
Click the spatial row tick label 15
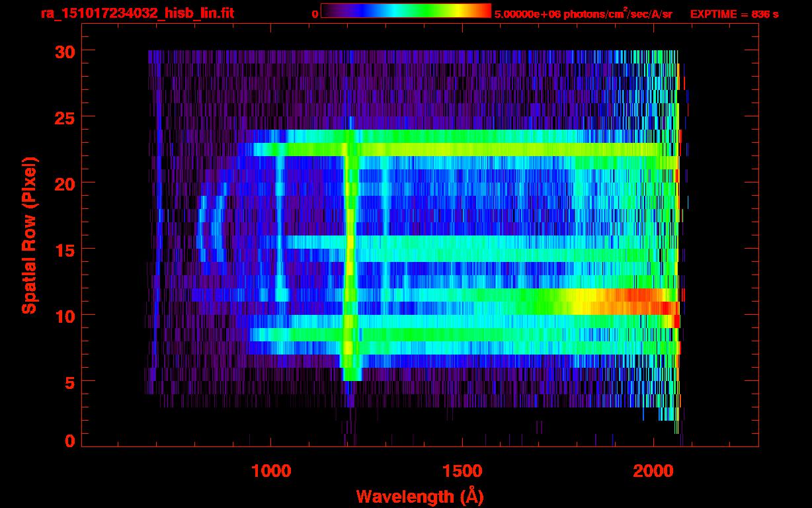pyautogui.click(x=63, y=249)
